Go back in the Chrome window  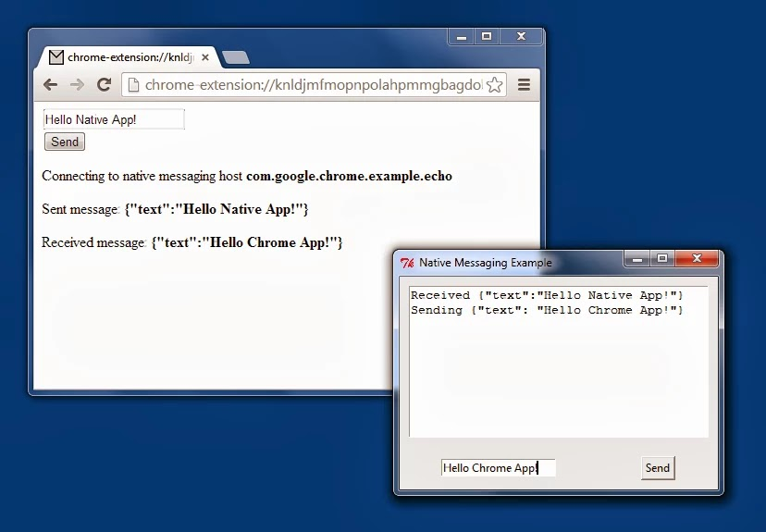[x=50, y=85]
